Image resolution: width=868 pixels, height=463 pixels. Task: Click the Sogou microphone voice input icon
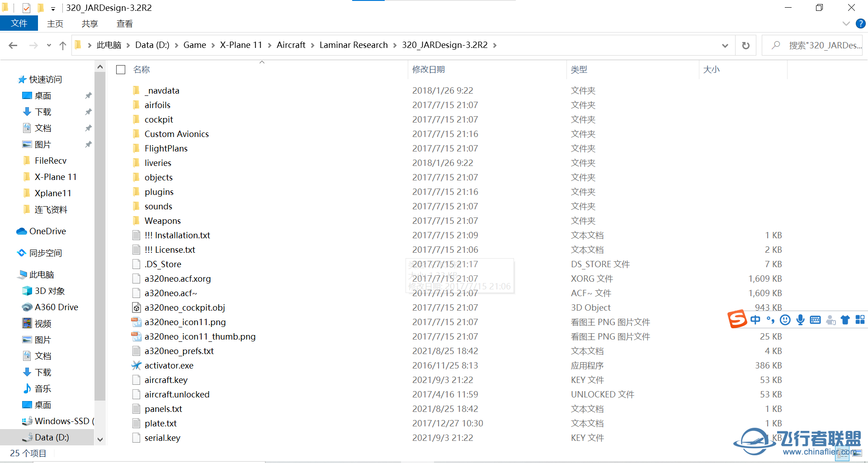click(800, 320)
